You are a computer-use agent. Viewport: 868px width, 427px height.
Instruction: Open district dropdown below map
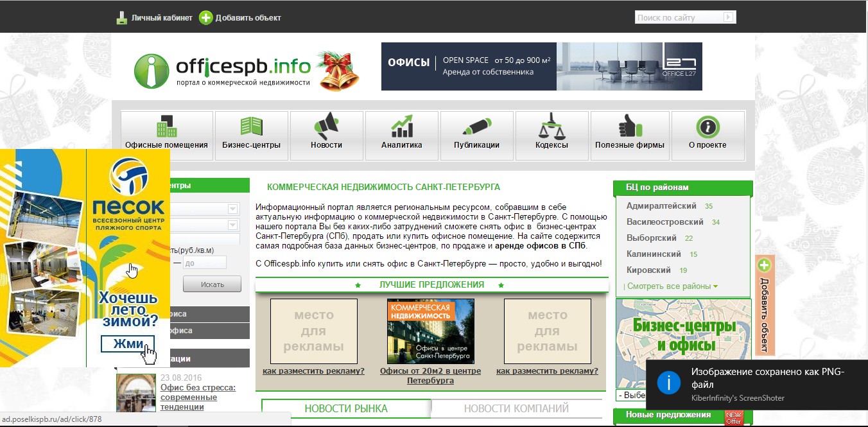pyautogui.click(x=630, y=396)
